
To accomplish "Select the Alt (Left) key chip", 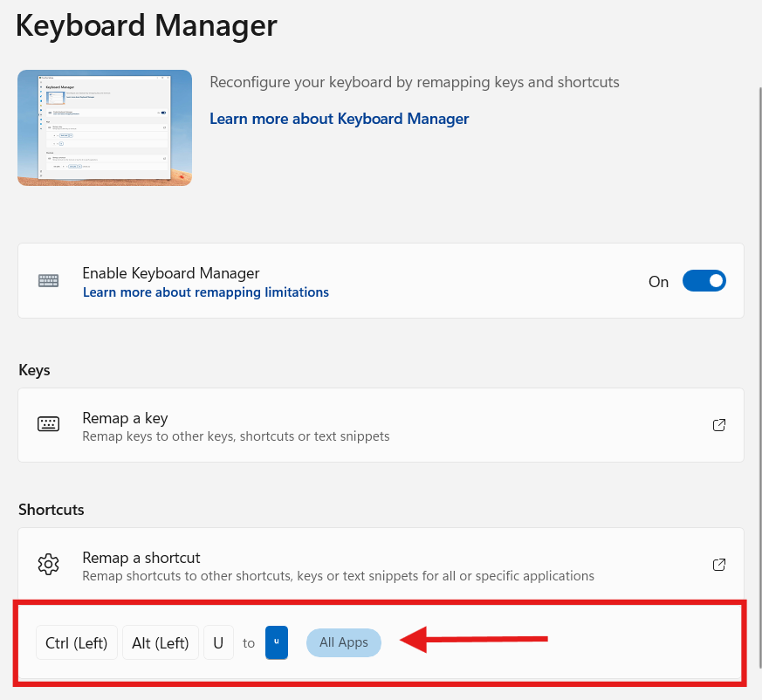I will [161, 643].
